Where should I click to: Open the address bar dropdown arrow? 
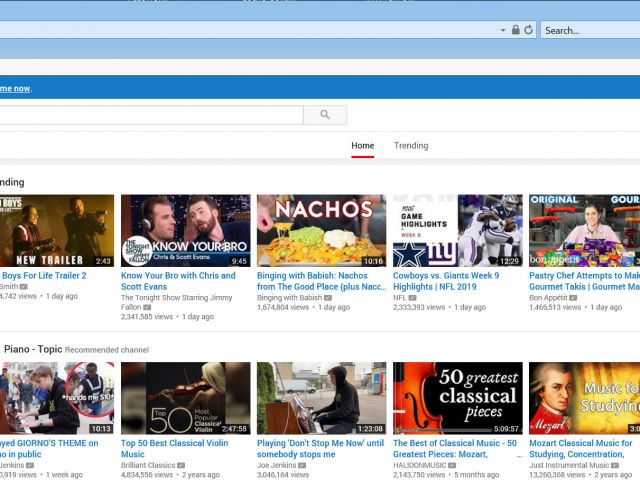pyautogui.click(x=503, y=30)
